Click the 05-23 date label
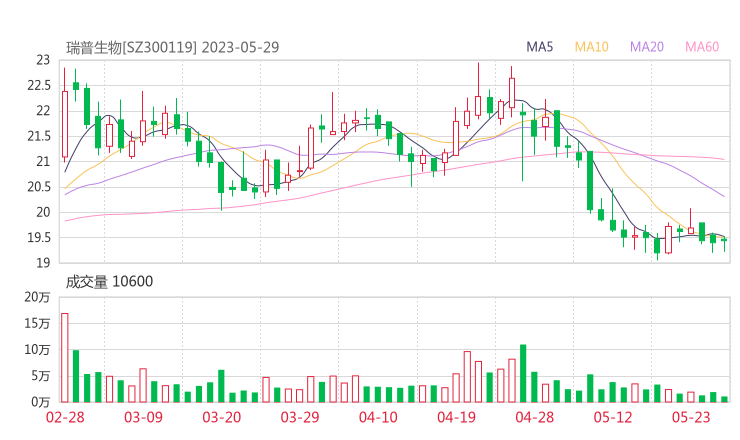Screen dimensions: 740x440 click(x=691, y=417)
